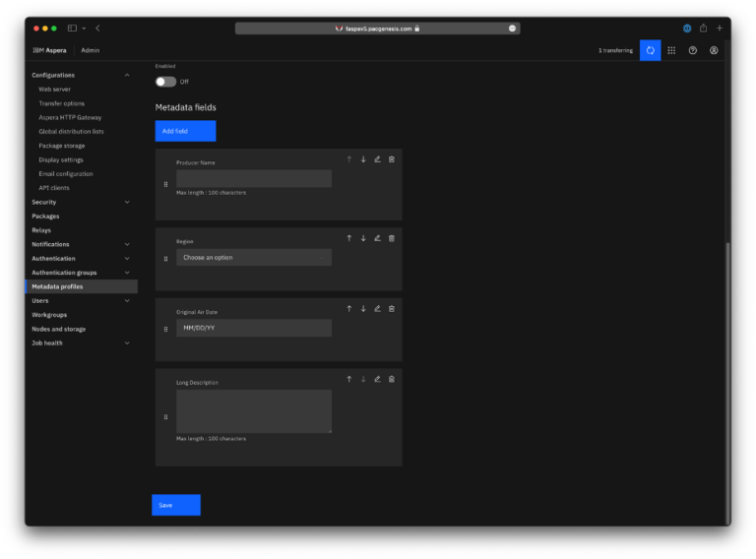Open the help question mark icon
Image resolution: width=756 pixels, height=559 pixels.
point(692,50)
